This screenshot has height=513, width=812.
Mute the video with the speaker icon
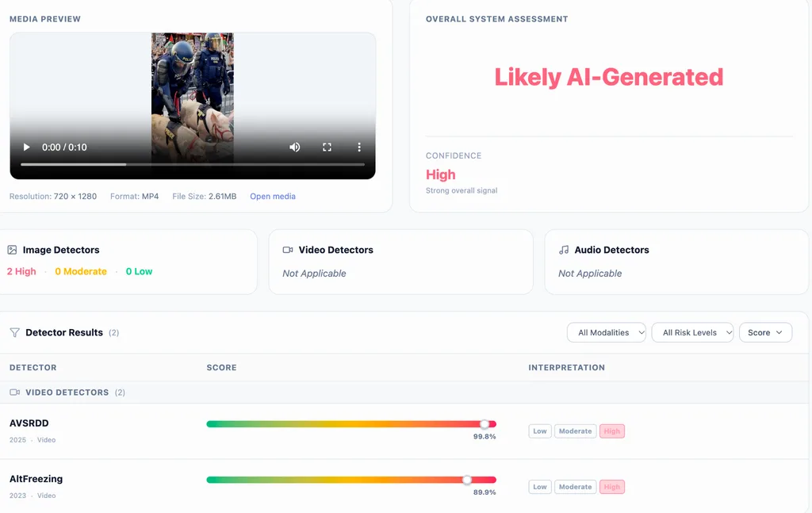[295, 147]
